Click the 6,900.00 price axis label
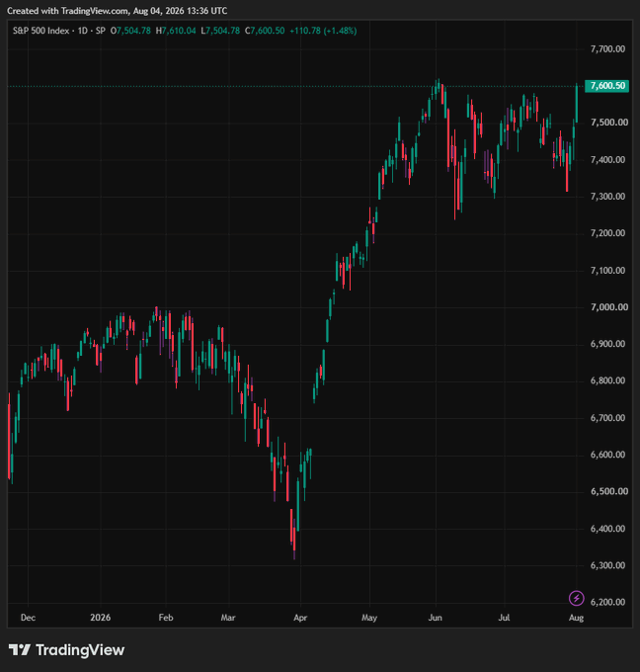 tap(607, 344)
